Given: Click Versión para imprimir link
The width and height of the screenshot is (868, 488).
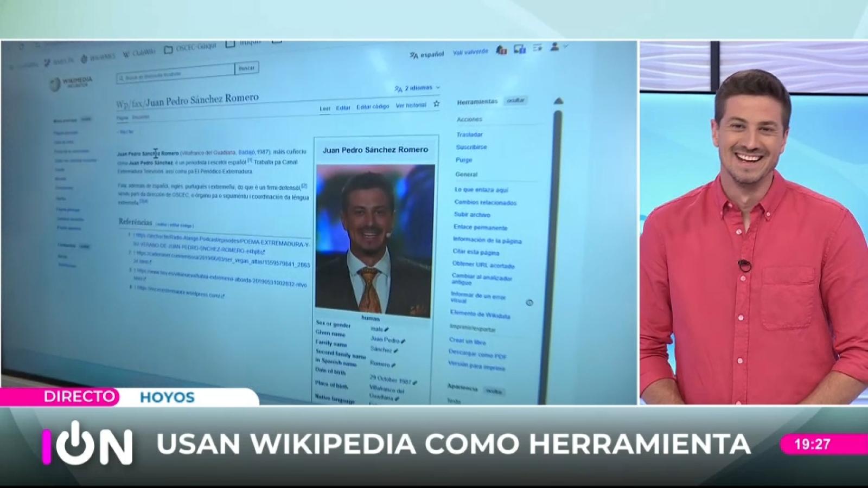Looking at the screenshot, I should coord(476,367).
